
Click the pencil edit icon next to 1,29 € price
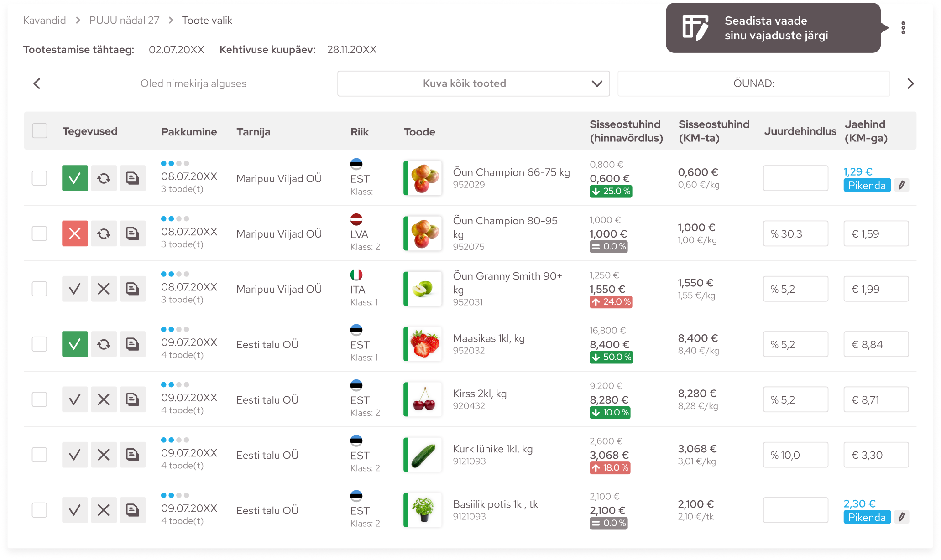(x=901, y=185)
